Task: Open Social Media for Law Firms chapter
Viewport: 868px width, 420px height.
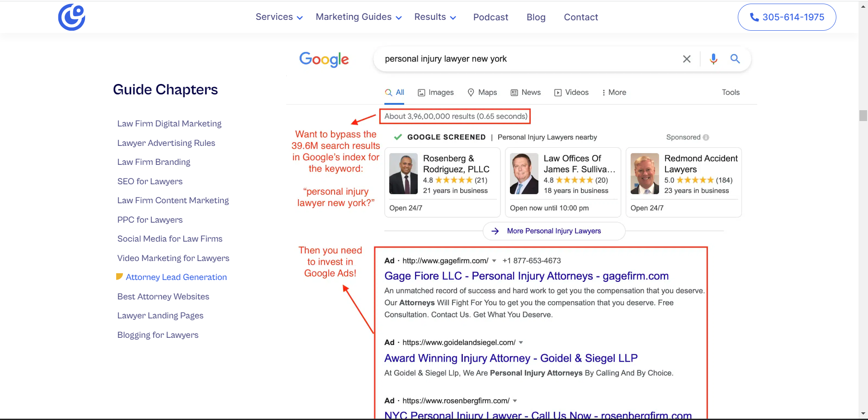Action: 170,239
